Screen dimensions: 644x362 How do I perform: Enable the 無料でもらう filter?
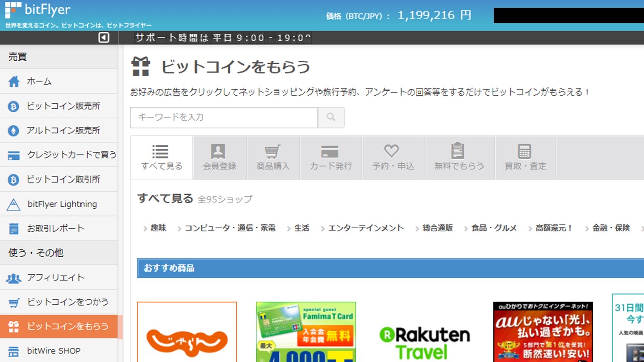459,157
